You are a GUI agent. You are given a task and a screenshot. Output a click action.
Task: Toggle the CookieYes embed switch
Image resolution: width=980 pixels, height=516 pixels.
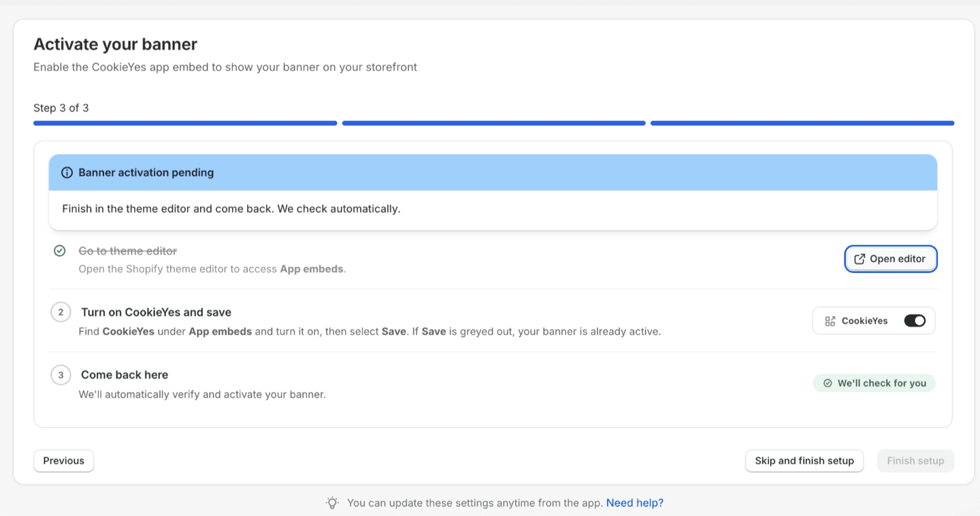[915, 321]
